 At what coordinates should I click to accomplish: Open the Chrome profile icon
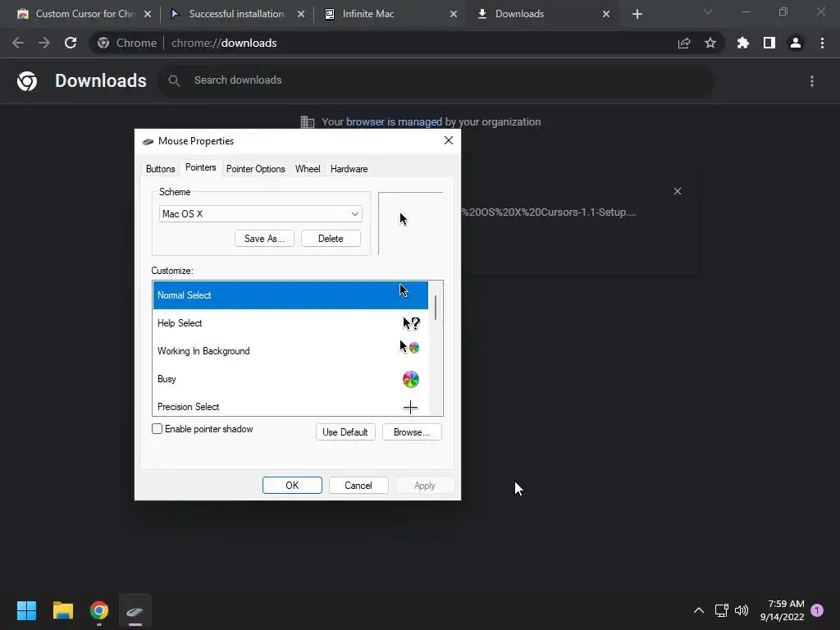pos(796,43)
